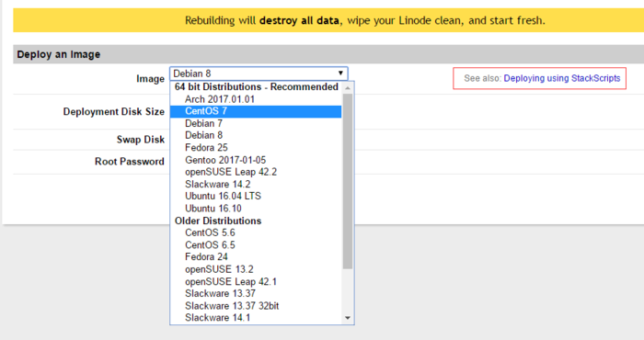The height and width of the screenshot is (340, 644).
Task: Choose openSUSE 13.2 option
Action: (x=256, y=269)
